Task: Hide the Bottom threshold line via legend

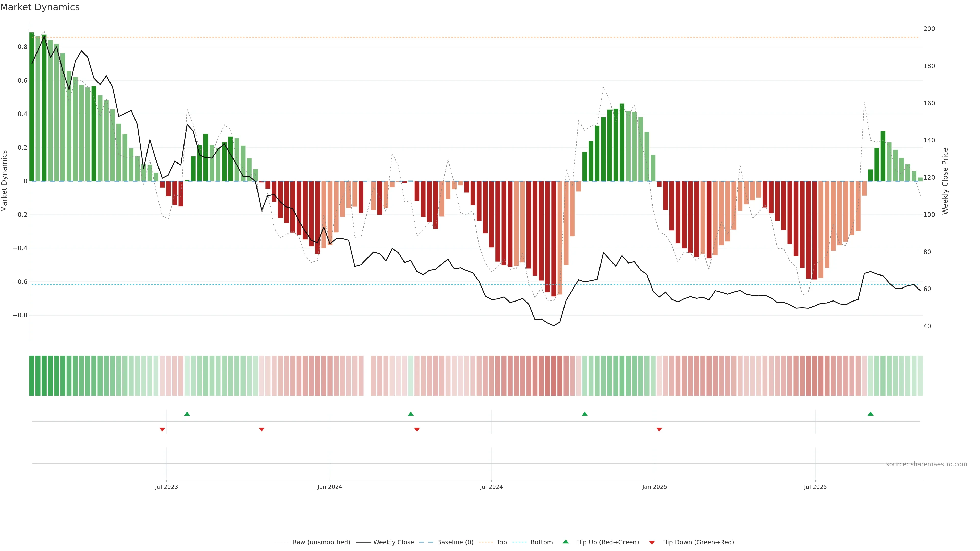Action: tap(541, 542)
